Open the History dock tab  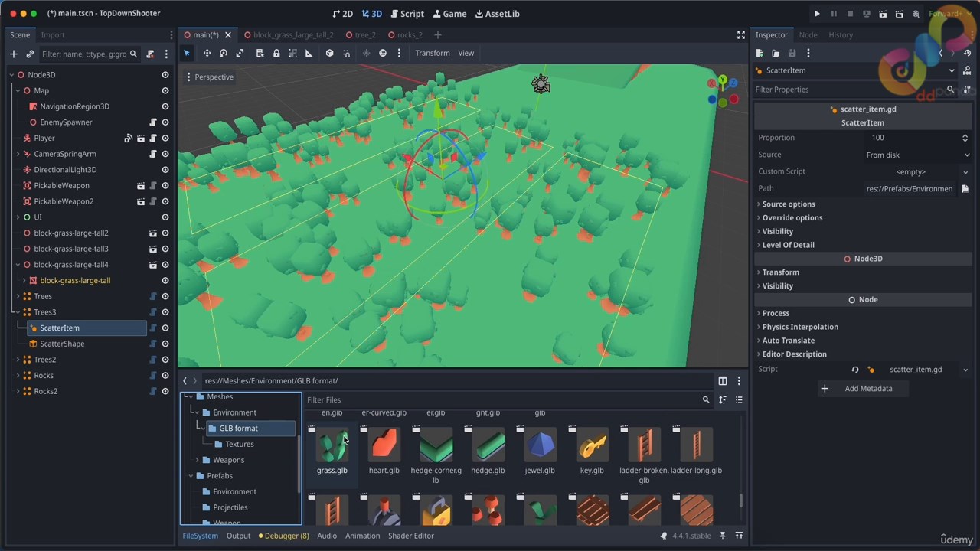pos(840,35)
